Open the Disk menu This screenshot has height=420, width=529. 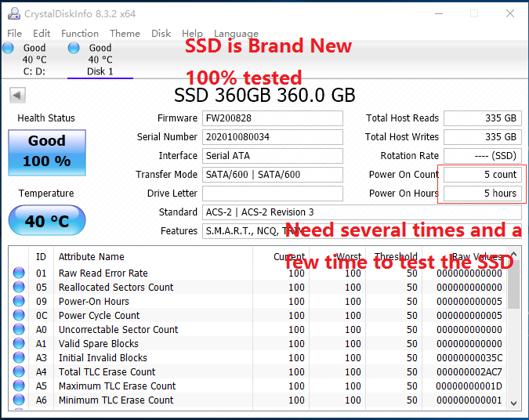point(161,34)
